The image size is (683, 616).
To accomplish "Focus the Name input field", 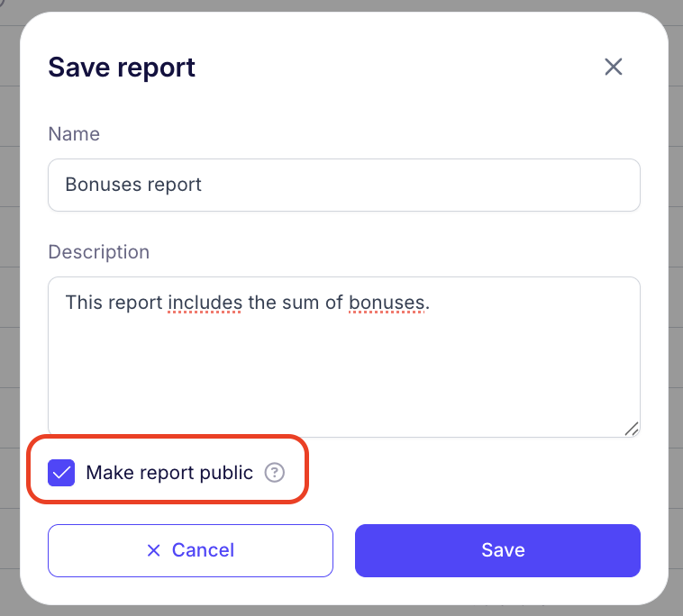I will pos(343,185).
